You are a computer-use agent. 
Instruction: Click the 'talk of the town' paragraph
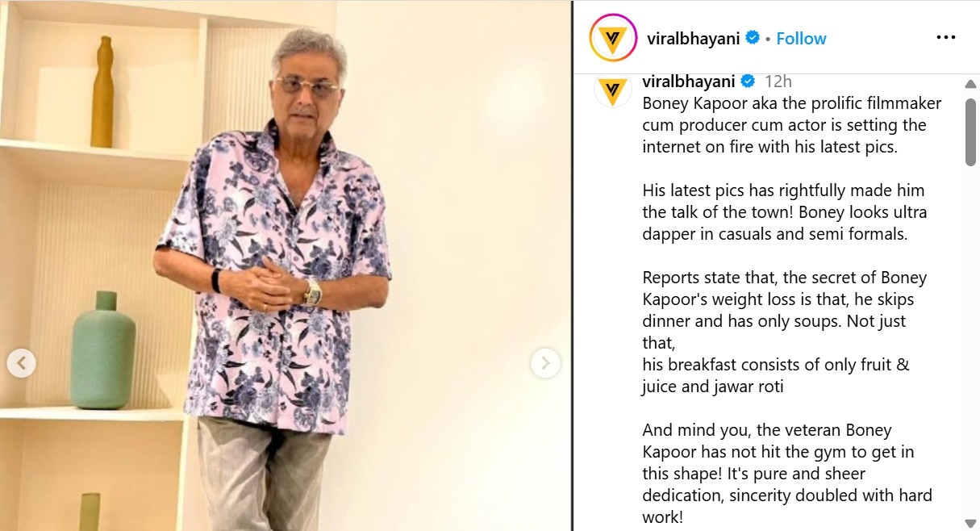[785, 212]
